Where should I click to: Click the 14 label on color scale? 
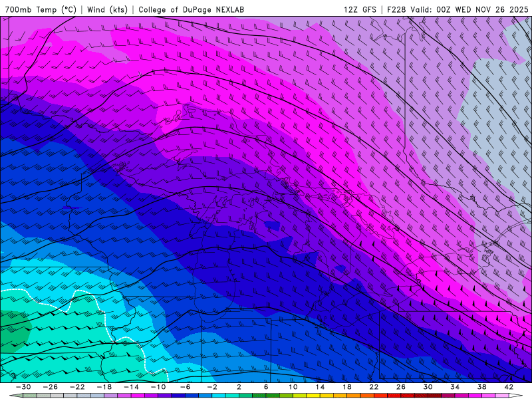click(x=320, y=387)
